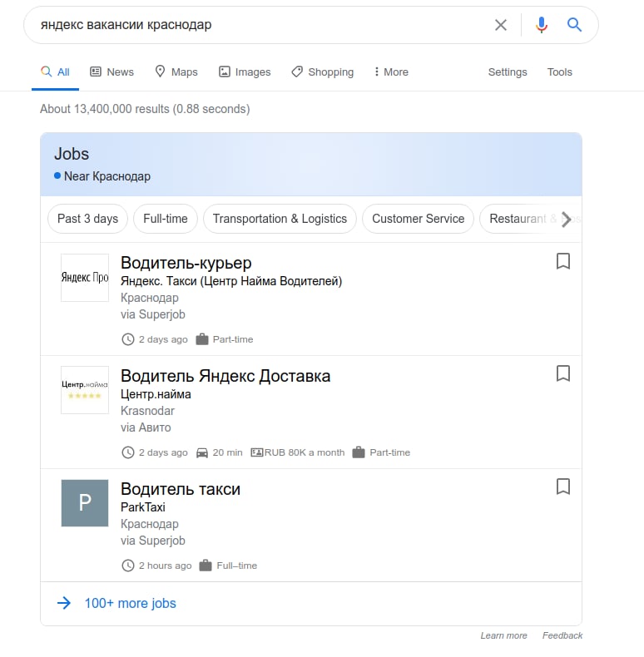The width and height of the screenshot is (644, 657).
Task: Clear the search query with the X icon
Action: [501, 25]
